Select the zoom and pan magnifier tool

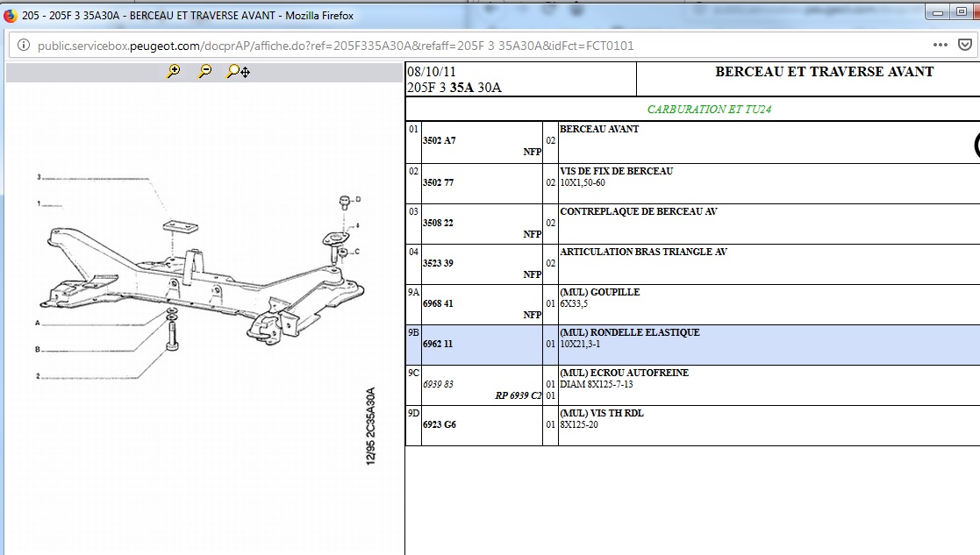tap(238, 71)
